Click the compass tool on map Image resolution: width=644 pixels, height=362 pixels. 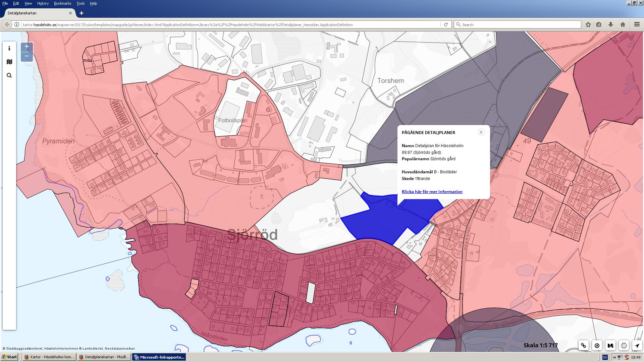coord(597,345)
